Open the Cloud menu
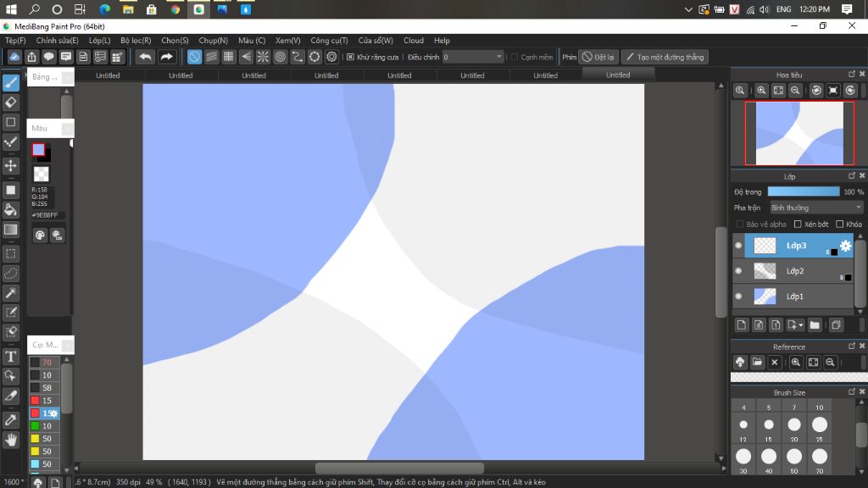 coord(414,41)
